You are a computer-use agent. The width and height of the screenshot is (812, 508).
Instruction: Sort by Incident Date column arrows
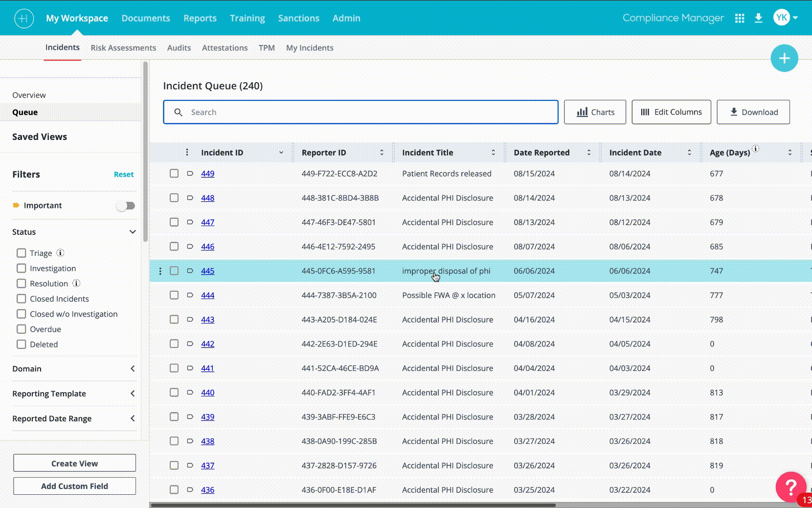[690, 153]
